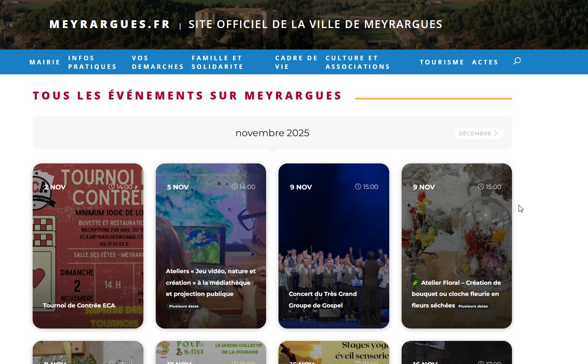Viewport: 588px width, 364px height.
Task: Expand Famille et Solidarité menu
Action: point(217,62)
